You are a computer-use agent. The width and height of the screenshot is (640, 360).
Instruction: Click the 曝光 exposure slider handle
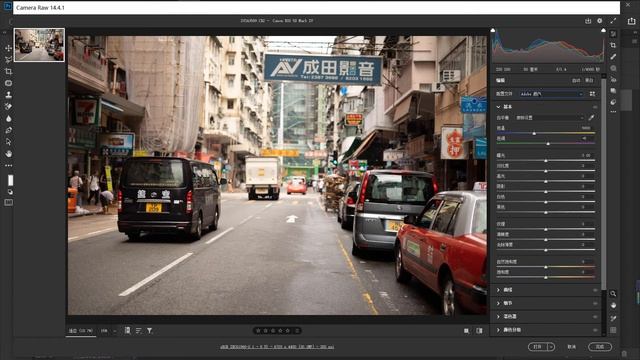click(x=546, y=161)
